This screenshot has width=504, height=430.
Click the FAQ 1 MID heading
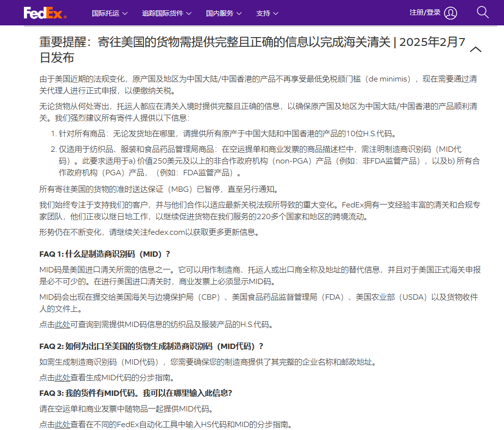coord(104,254)
